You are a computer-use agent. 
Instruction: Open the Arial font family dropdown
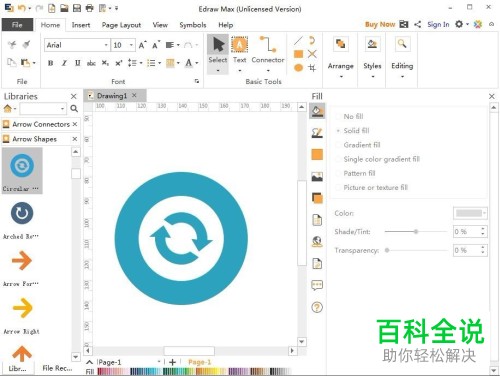(x=106, y=45)
